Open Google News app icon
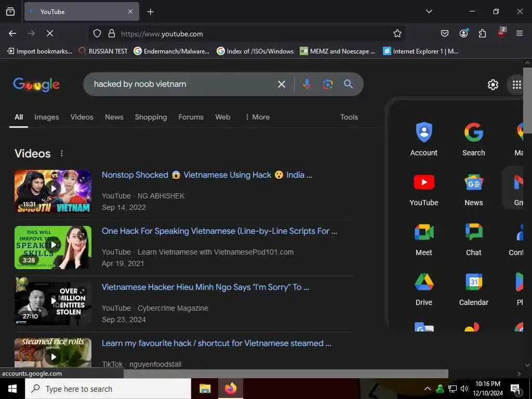532x399 pixels. click(474, 189)
